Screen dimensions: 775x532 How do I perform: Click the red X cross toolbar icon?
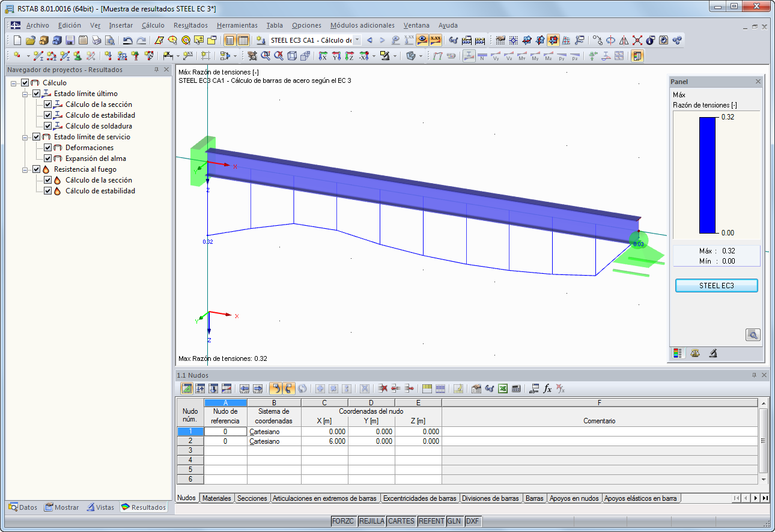pos(637,40)
